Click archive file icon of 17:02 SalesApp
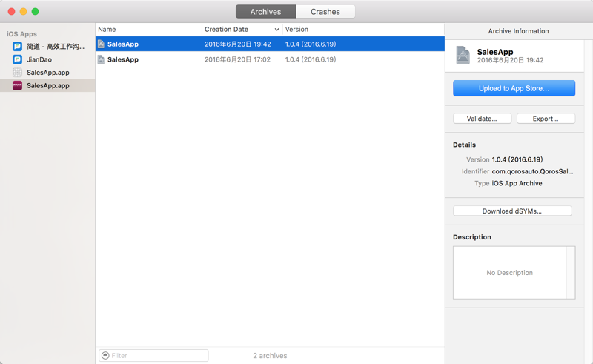This screenshot has height=364, width=593. click(x=101, y=59)
